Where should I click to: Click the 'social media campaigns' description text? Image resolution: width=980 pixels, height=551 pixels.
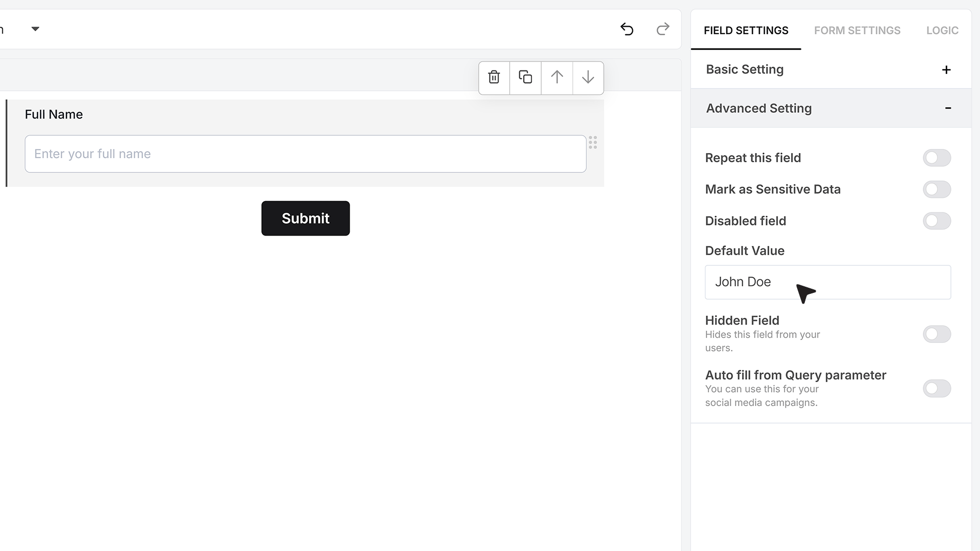point(761,403)
